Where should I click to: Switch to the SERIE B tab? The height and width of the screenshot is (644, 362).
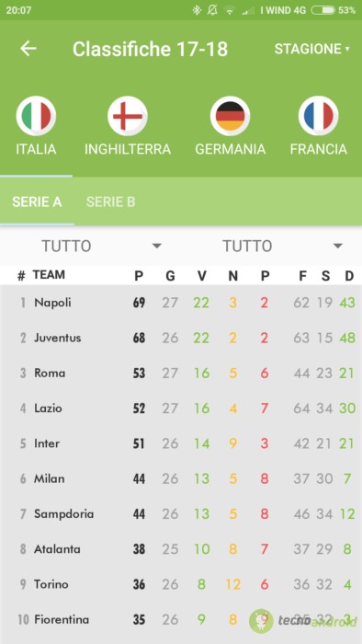click(110, 201)
